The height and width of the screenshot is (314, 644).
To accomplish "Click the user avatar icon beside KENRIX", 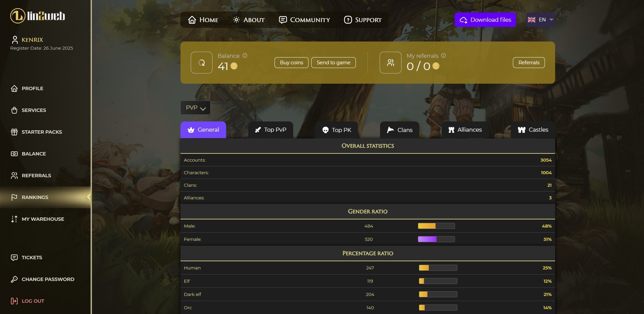I will click(x=15, y=40).
